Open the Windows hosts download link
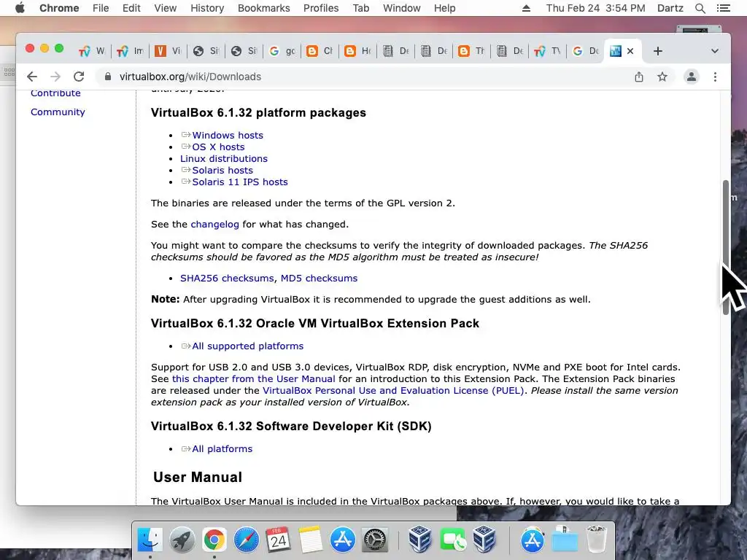Screen dimensions: 747x560 [x=228, y=135]
